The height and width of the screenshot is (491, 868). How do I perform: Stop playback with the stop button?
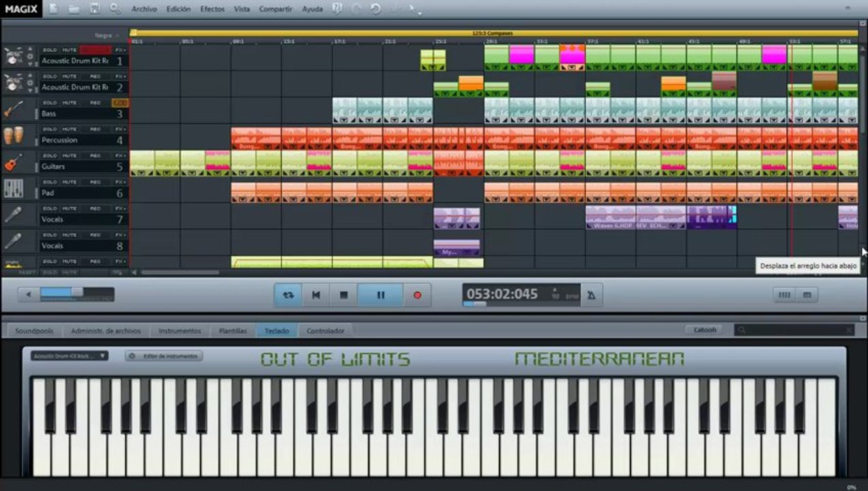pyautogui.click(x=344, y=295)
